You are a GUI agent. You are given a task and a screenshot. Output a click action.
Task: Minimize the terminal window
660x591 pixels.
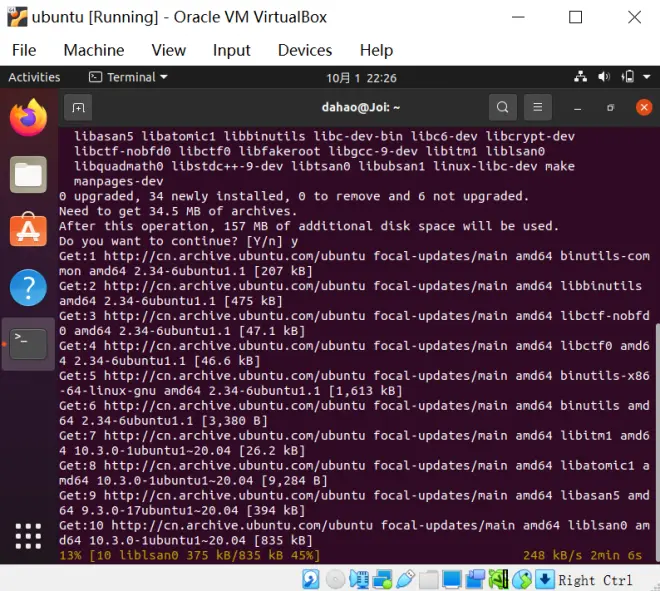click(x=578, y=108)
